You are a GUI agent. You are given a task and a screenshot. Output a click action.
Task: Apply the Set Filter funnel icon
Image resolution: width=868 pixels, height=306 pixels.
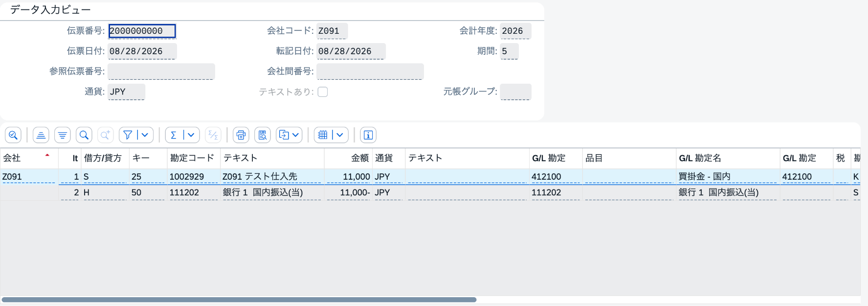[x=128, y=135]
